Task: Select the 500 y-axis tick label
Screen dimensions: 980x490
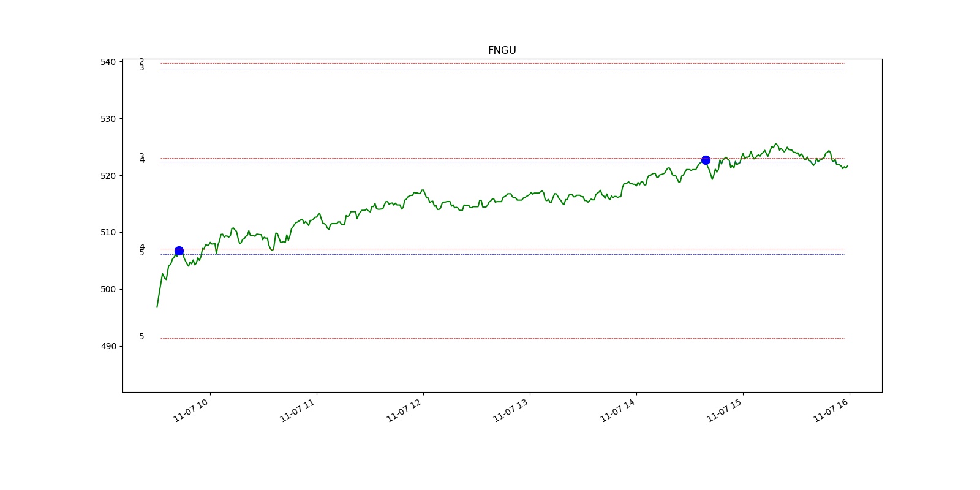Action: click(108, 289)
